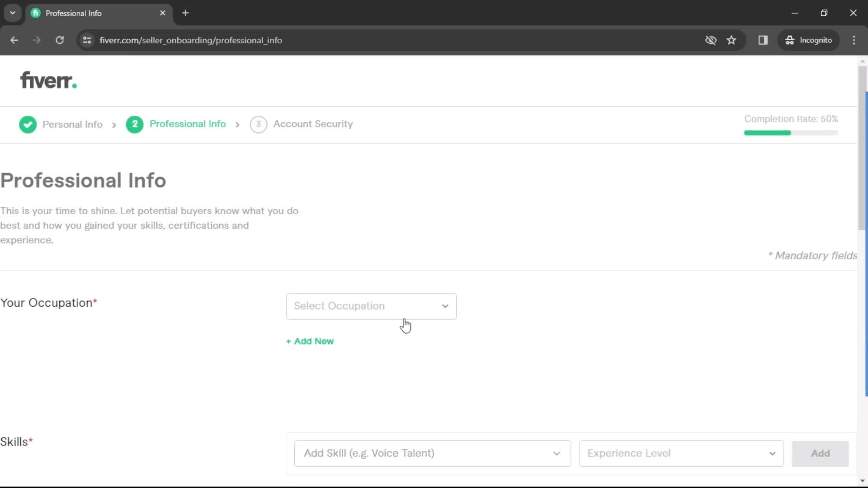Toggle browser sidebar panel icon
Screen dimensions: 868x488
pyautogui.click(x=763, y=40)
